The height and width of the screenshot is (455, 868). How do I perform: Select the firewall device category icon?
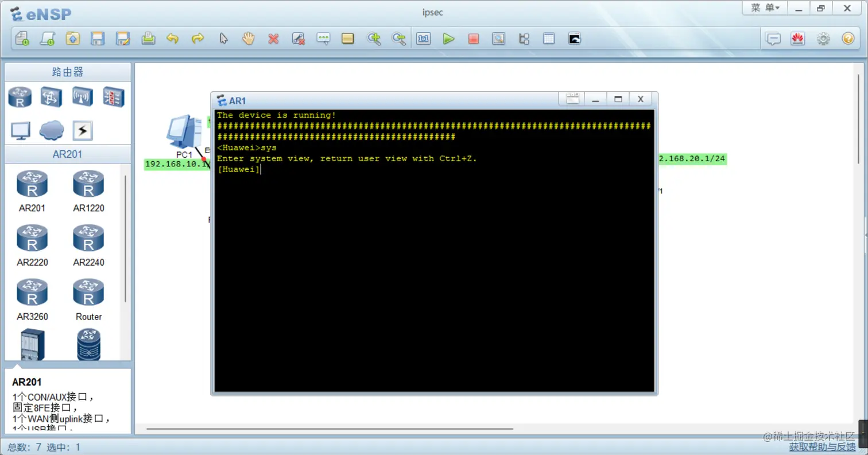coord(113,96)
